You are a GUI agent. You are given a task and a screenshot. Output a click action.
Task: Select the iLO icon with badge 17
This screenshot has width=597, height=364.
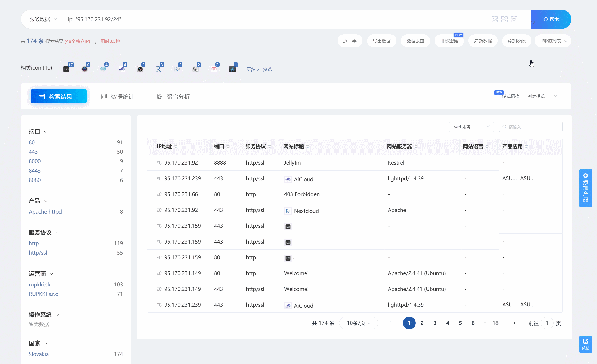pyautogui.click(x=66, y=69)
